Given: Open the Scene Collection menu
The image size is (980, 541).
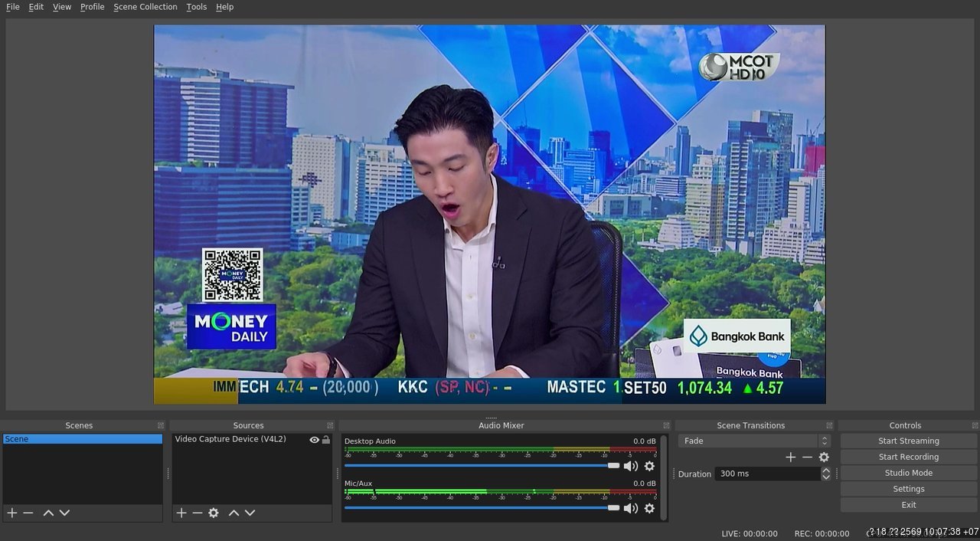Looking at the screenshot, I should click(x=145, y=7).
